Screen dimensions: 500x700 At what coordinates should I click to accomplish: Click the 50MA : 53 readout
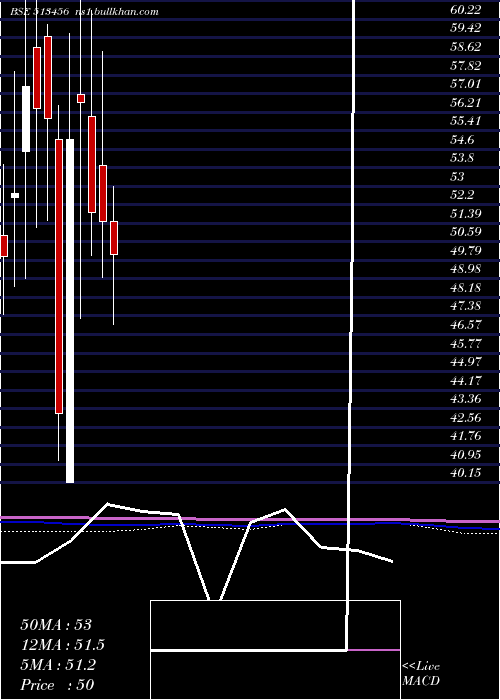[x=56, y=625]
